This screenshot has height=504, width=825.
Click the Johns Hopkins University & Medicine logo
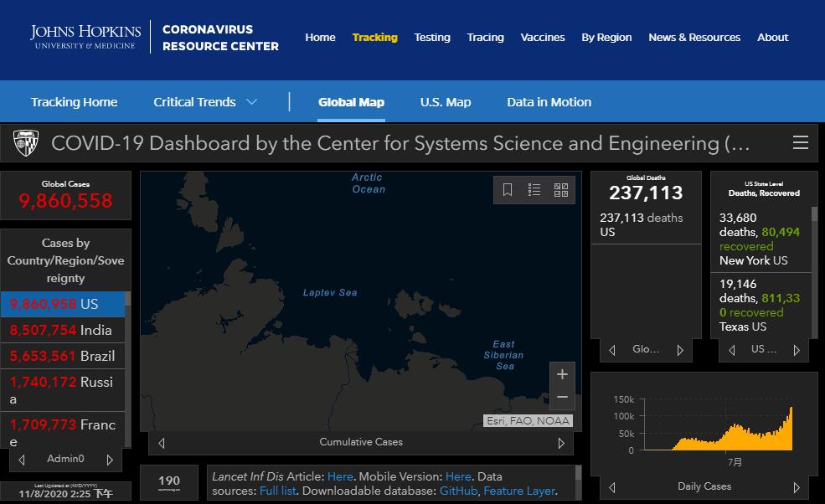(83, 37)
